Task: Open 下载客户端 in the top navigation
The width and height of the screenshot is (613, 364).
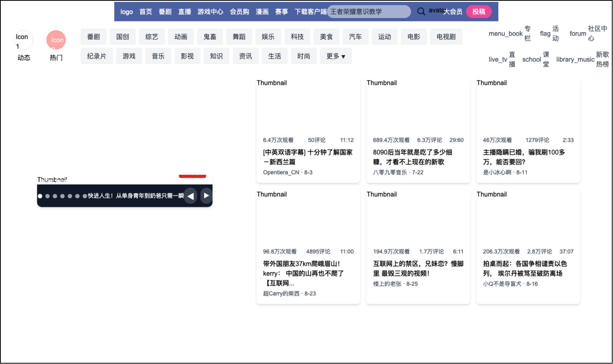Action: point(310,12)
